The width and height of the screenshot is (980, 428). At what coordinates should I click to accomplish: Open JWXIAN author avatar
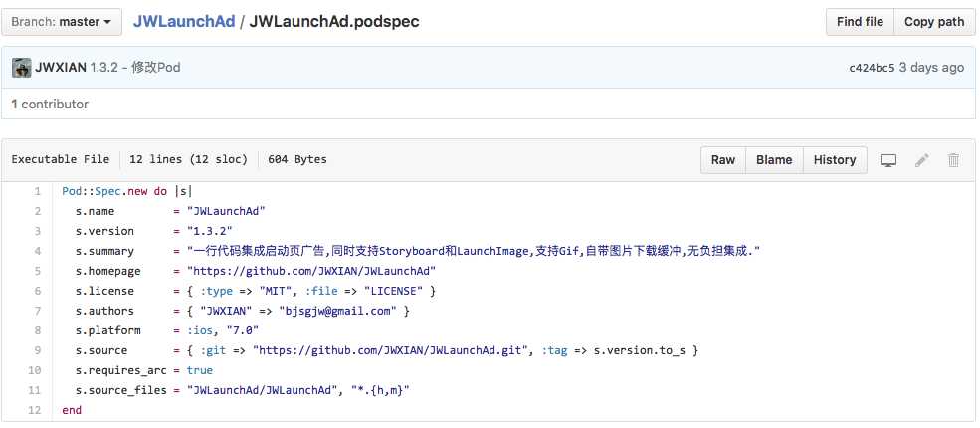tap(21, 68)
